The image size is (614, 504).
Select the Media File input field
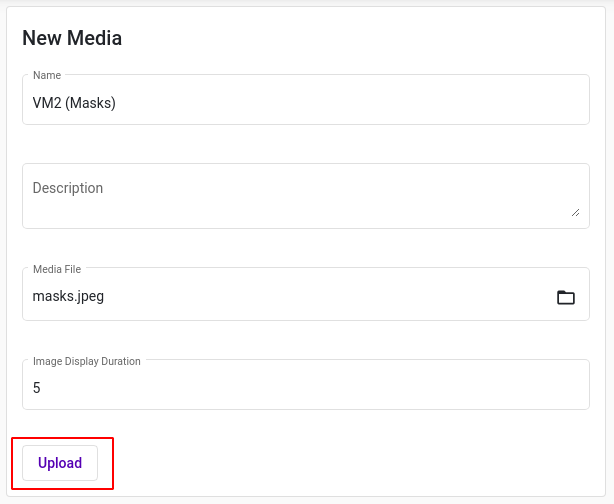click(x=306, y=294)
